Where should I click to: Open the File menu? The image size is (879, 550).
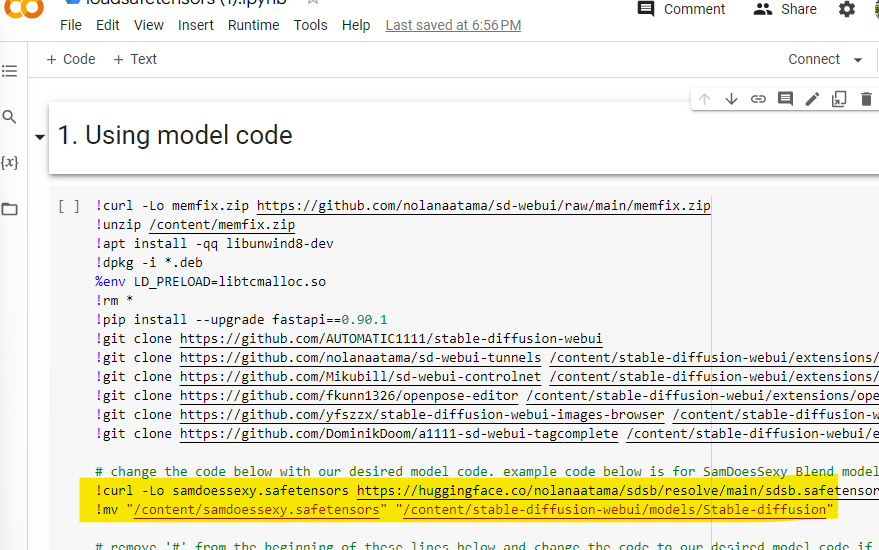tap(71, 25)
